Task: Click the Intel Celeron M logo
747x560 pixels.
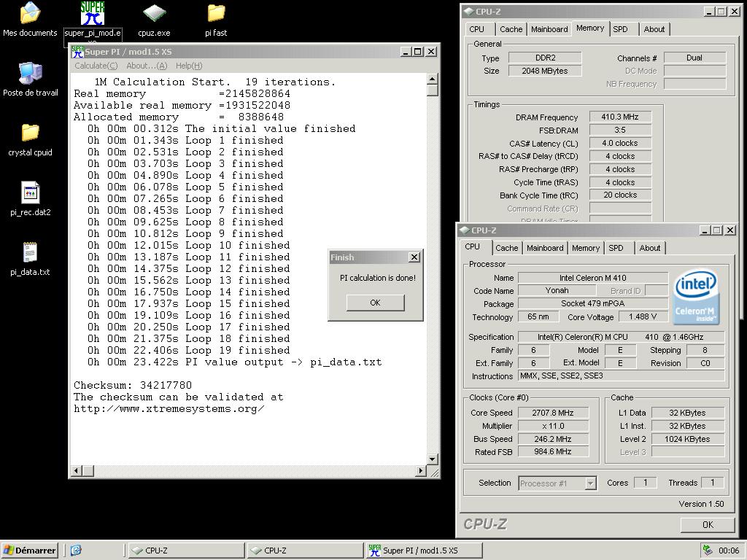Action: pos(695,297)
